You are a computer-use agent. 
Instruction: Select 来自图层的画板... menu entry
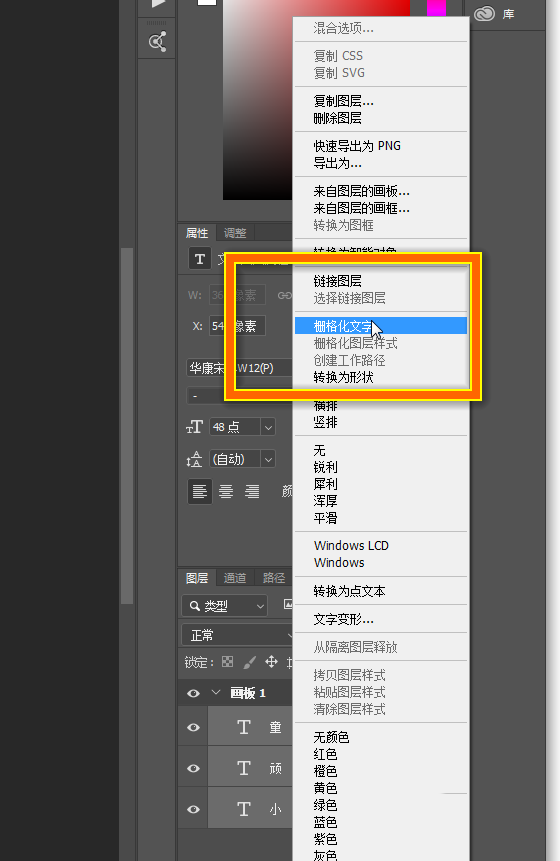[x=381, y=191]
